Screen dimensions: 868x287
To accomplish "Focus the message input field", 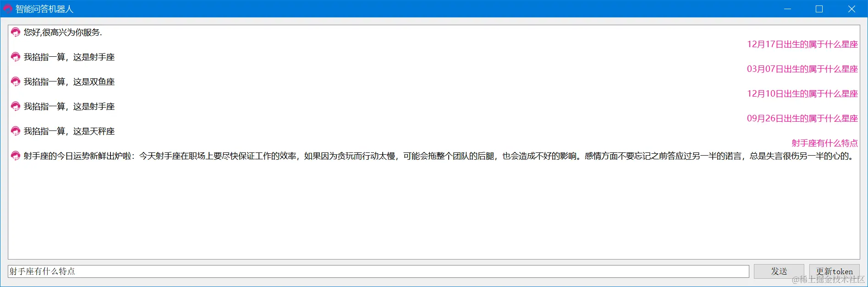I will pos(379,271).
